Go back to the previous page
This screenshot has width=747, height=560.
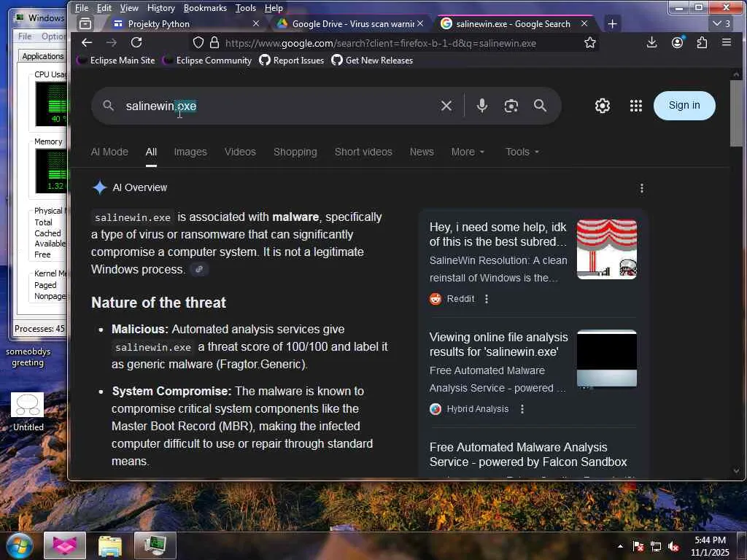click(x=87, y=43)
